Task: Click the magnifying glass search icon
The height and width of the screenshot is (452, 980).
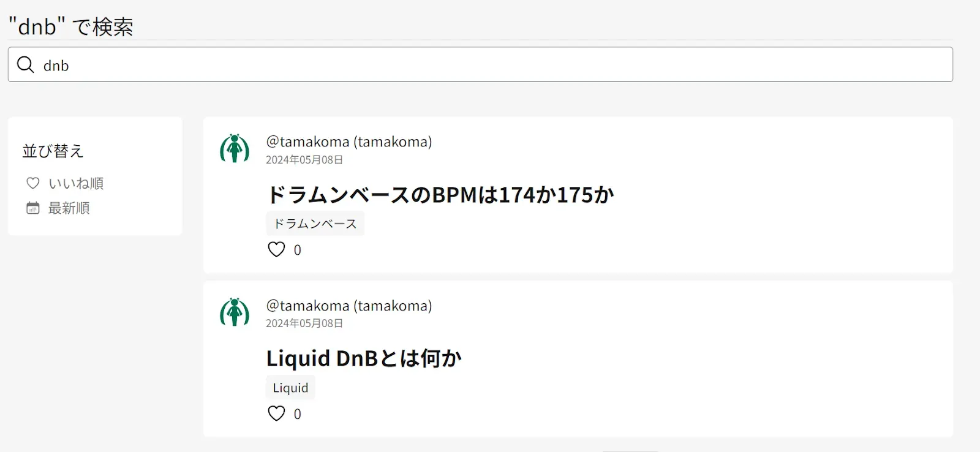Action: coord(25,64)
